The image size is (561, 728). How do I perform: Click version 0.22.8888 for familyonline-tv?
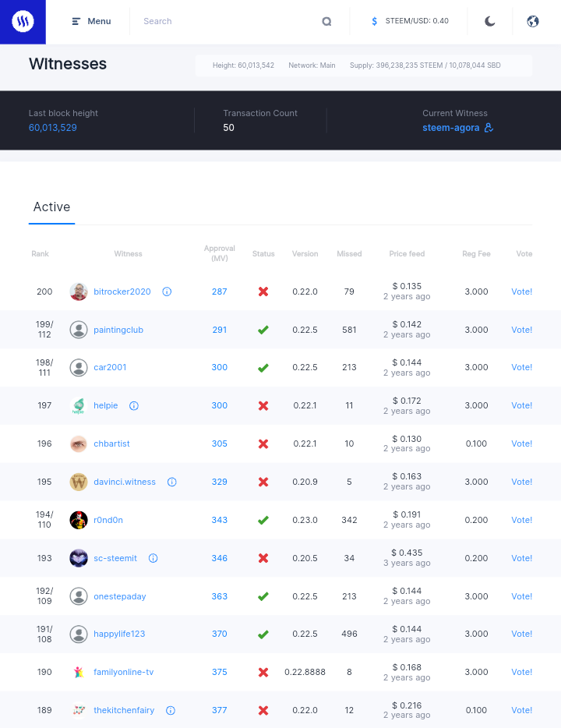305,672
